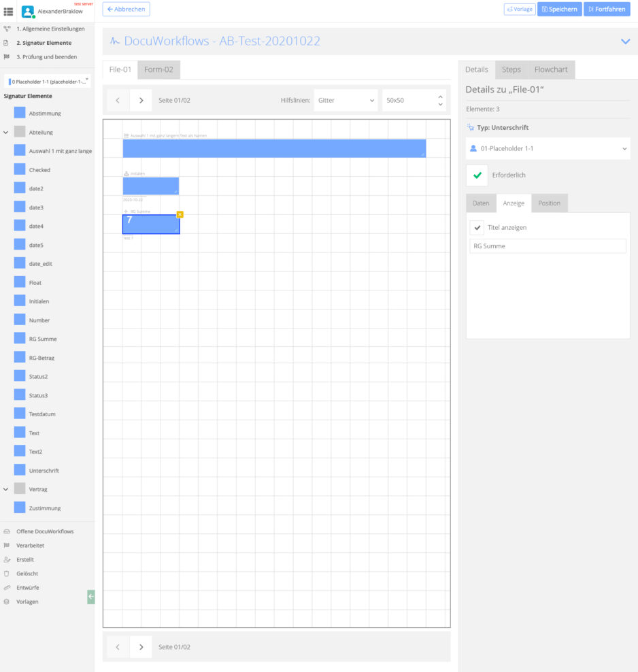Image resolution: width=638 pixels, height=672 pixels.
Task: Open the Flowchart tab
Action: tap(551, 69)
